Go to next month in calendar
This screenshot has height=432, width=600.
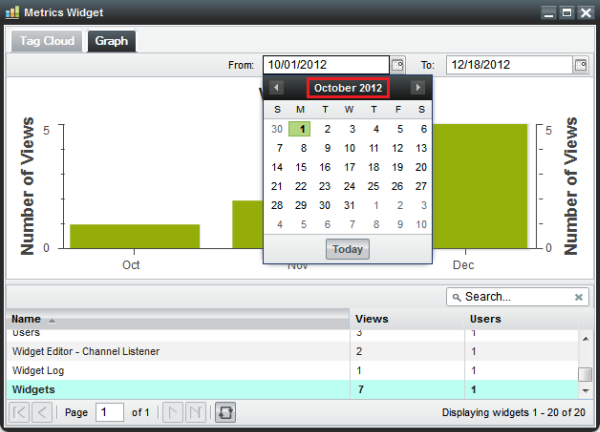(x=418, y=88)
